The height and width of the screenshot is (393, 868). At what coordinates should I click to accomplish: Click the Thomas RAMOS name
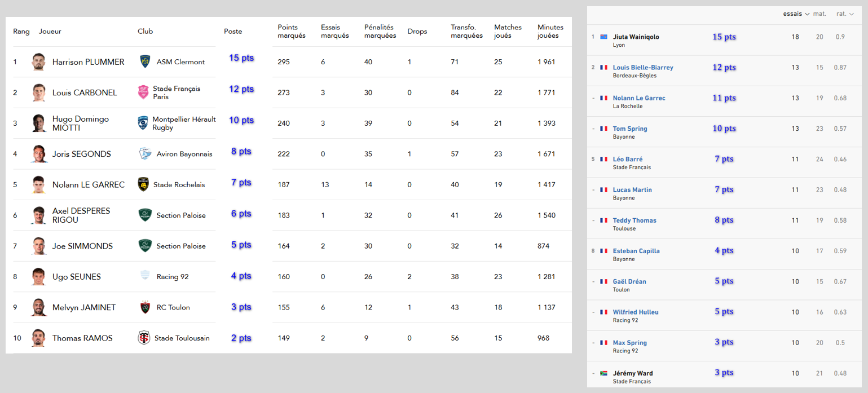tap(82, 338)
